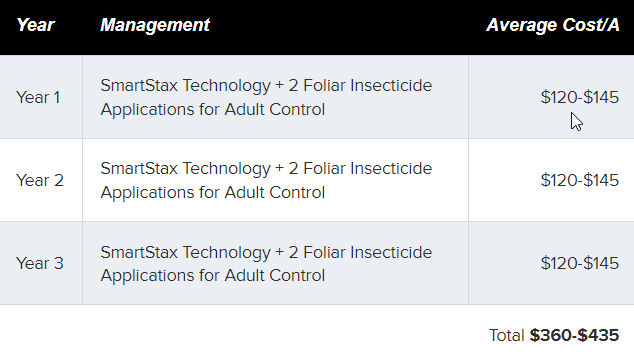Click Year 2 management description text

click(266, 180)
